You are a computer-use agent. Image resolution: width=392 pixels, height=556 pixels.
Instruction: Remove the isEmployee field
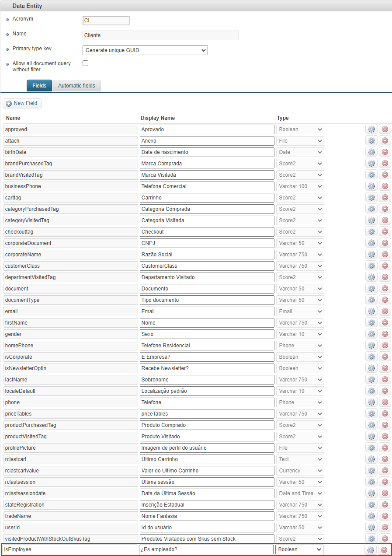[385, 549]
